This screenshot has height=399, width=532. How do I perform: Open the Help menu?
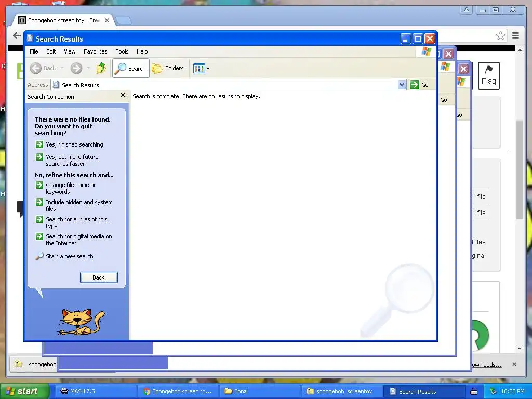(142, 51)
